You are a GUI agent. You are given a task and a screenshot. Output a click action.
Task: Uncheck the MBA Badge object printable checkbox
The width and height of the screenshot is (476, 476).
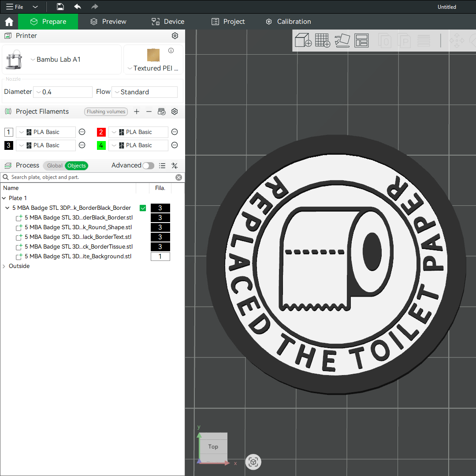click(143, 208)
